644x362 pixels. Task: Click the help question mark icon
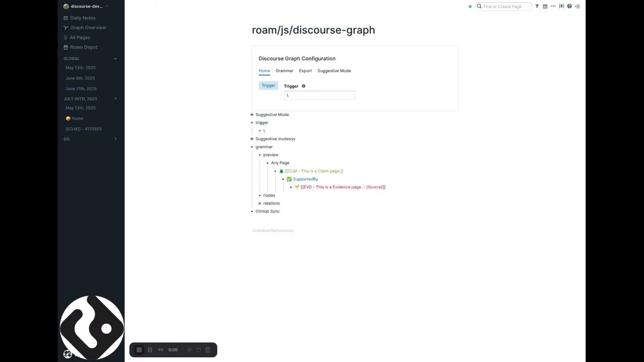pyautogui.click(x=570, y=7)
